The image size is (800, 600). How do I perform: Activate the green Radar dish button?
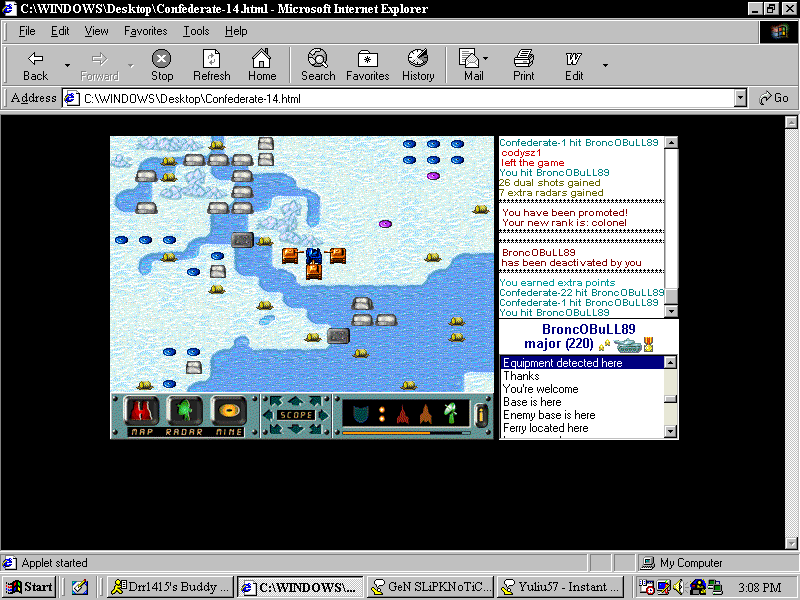pyautogui.click(x=184, y=411)
